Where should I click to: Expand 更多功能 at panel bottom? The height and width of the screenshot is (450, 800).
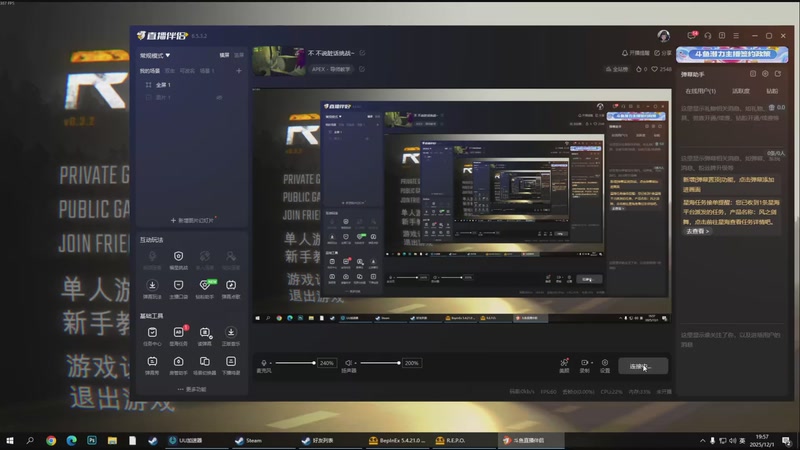(192, 389)
